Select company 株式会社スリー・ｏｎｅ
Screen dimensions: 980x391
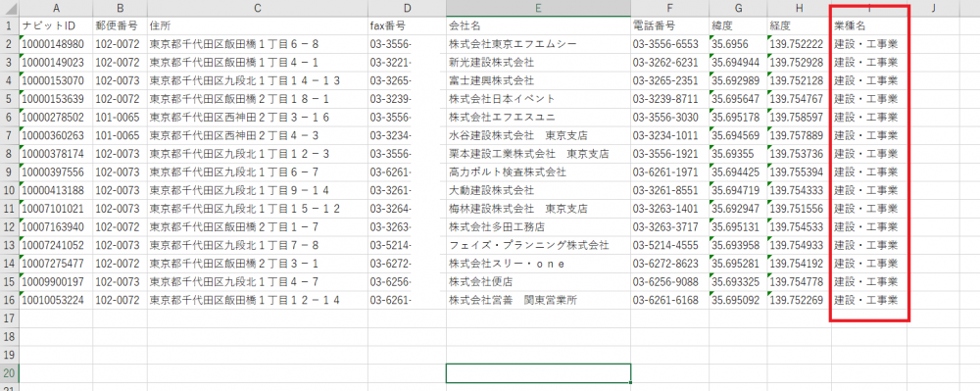pos(538,264)
